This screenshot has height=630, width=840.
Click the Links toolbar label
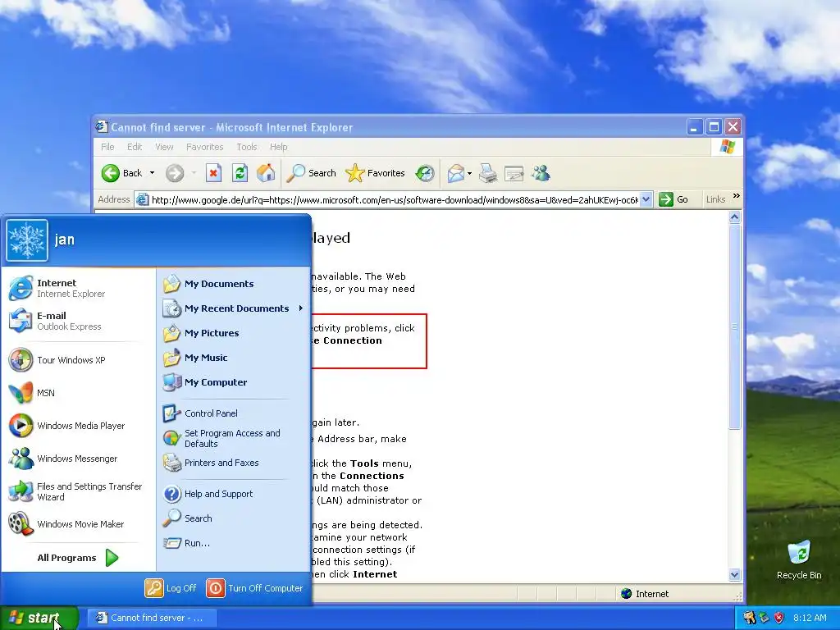[715, 199]
